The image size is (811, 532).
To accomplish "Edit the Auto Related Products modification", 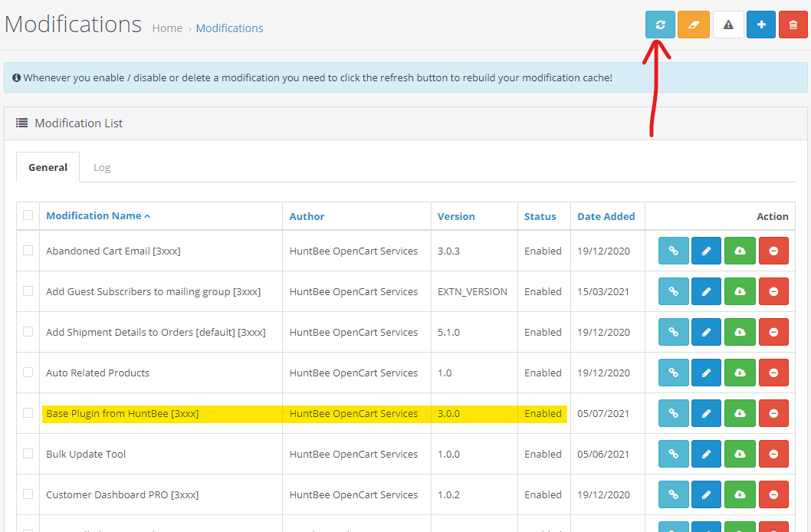I will coord(706,373).
